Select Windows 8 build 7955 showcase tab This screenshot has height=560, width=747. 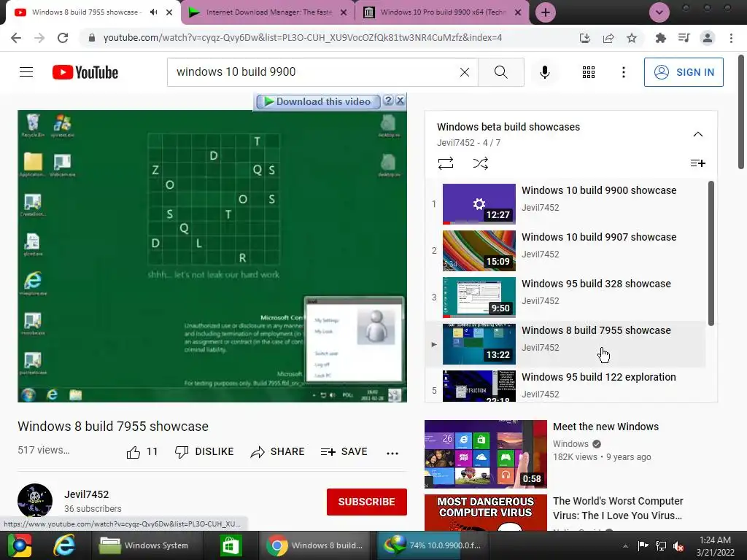pyautogui.click(x=85, y=12)
